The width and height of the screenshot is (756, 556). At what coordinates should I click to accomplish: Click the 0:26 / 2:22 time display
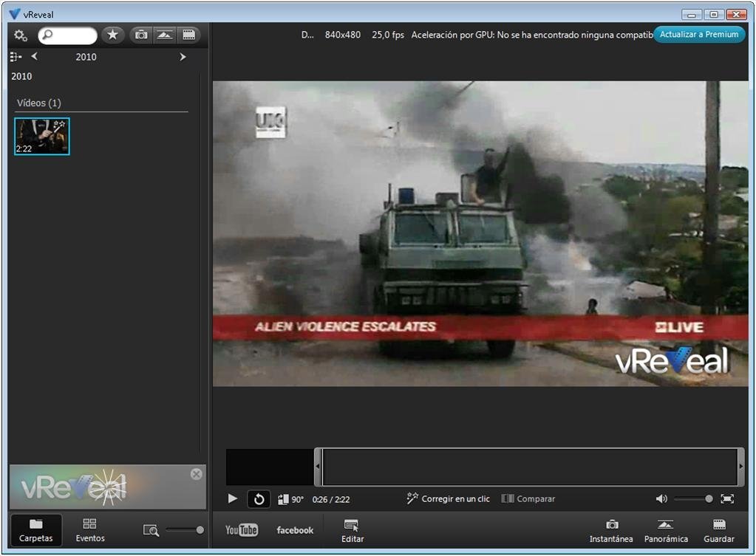(x=331, y=499)
